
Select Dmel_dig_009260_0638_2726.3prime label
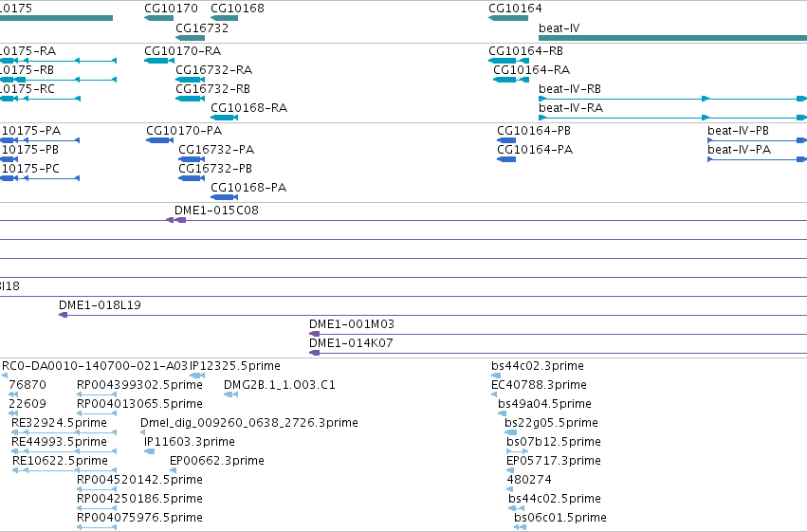pyautogui.click(x=249, y=423)
